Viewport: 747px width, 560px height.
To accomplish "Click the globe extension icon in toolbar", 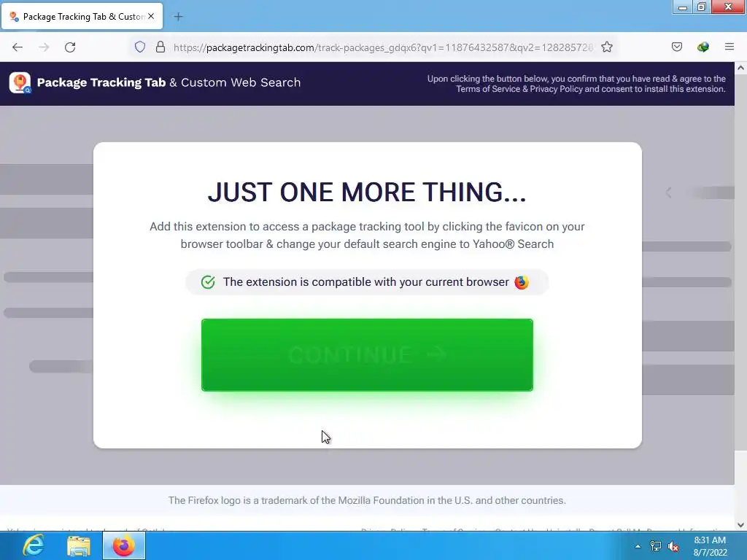I will [703, 47].
